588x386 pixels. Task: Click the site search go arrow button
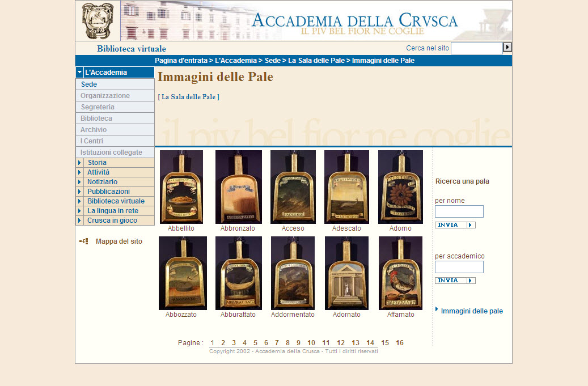coord(507,47)
